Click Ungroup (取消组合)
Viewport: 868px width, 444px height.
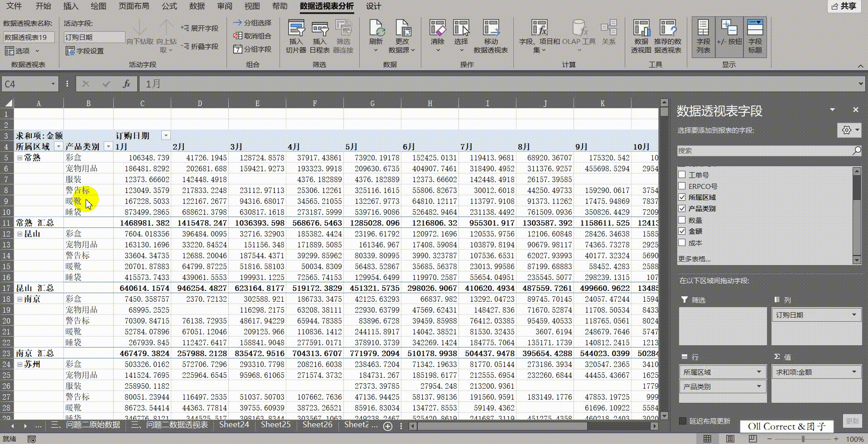click(x=252, y=36)
